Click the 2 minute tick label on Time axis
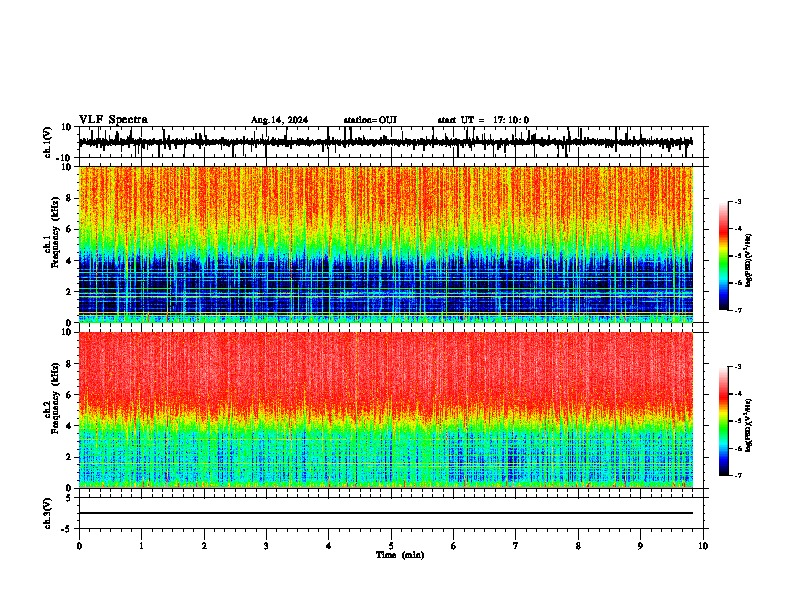Image resolution: width=792 pixels, height=612 pixels. 204,546
